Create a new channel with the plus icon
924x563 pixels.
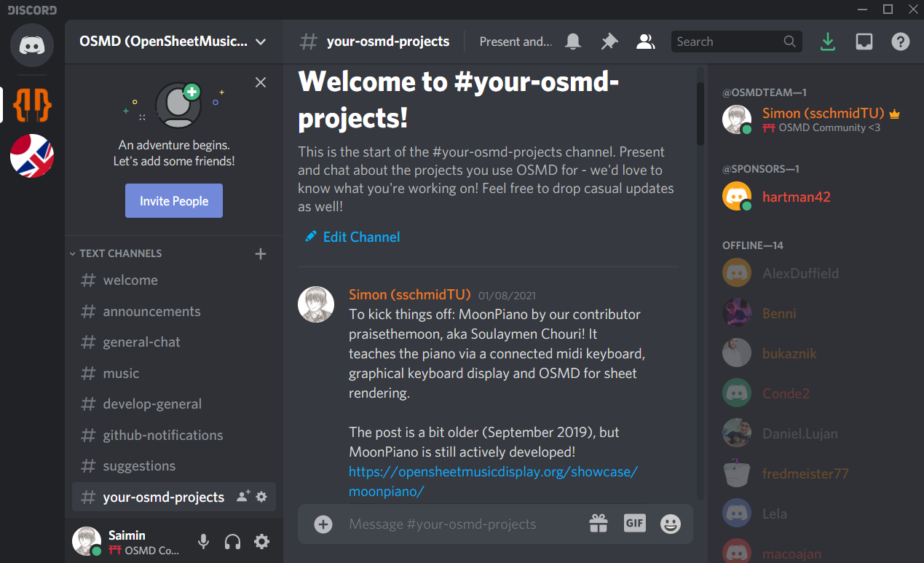pos(260,253)
